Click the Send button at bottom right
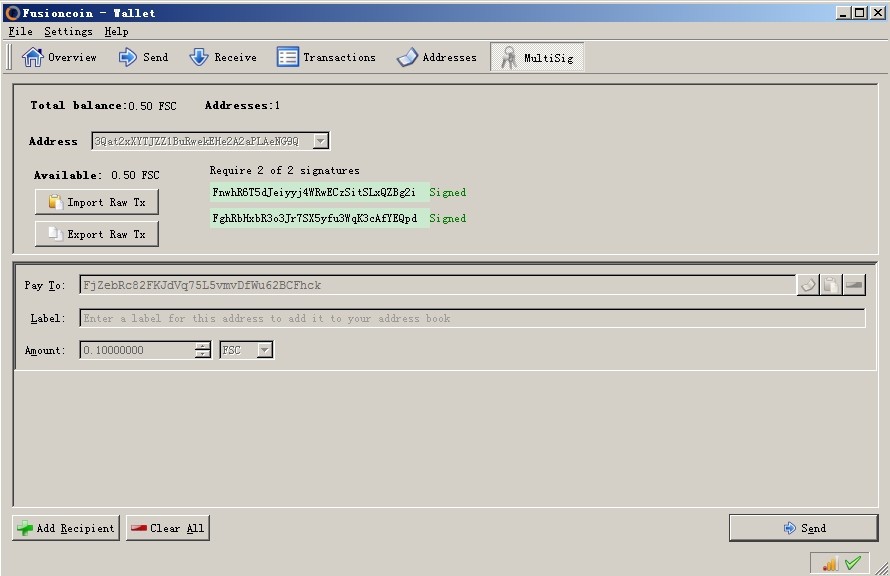The image size is (890, 576). pyautogui.click(x=804, y=528)
